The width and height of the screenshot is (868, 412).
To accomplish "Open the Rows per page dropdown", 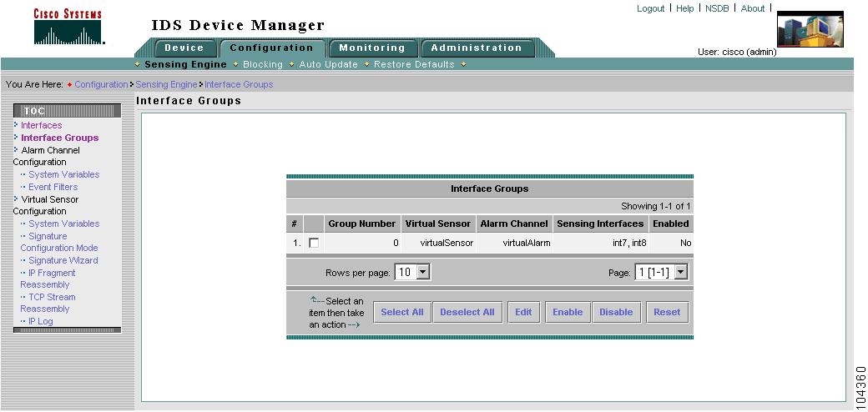I will 412,272.
